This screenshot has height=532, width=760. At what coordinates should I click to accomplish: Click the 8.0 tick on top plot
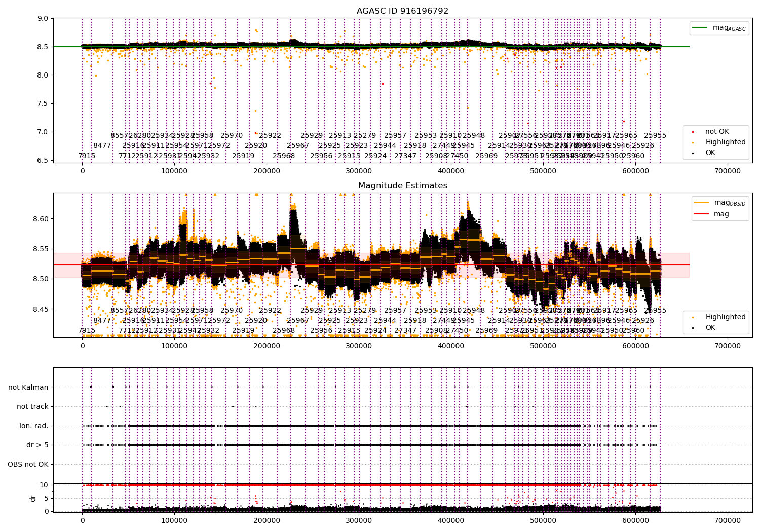[x=43, y=75]
